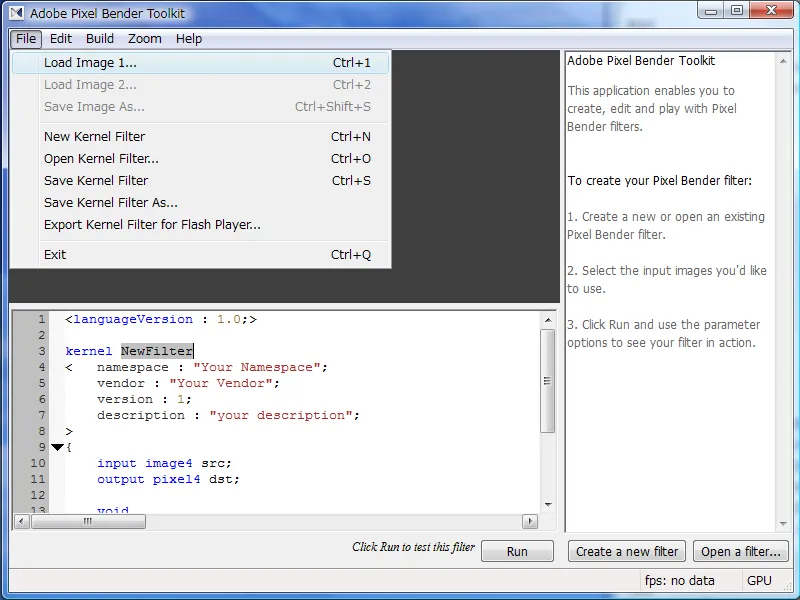Click code editor scroll left arrow
This screenshot has height=600, width=800.
pyautogui.click(x=21, y=521)
